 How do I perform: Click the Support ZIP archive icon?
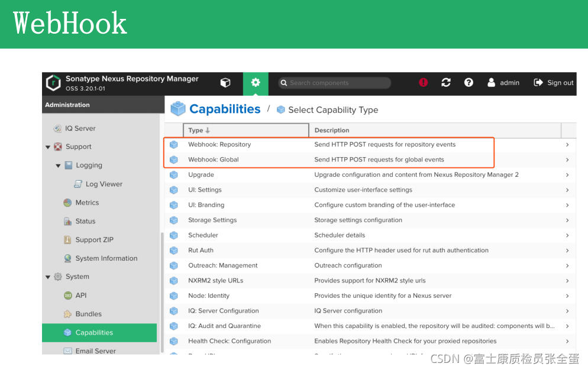pyautogui.click(x=67, y=239)
